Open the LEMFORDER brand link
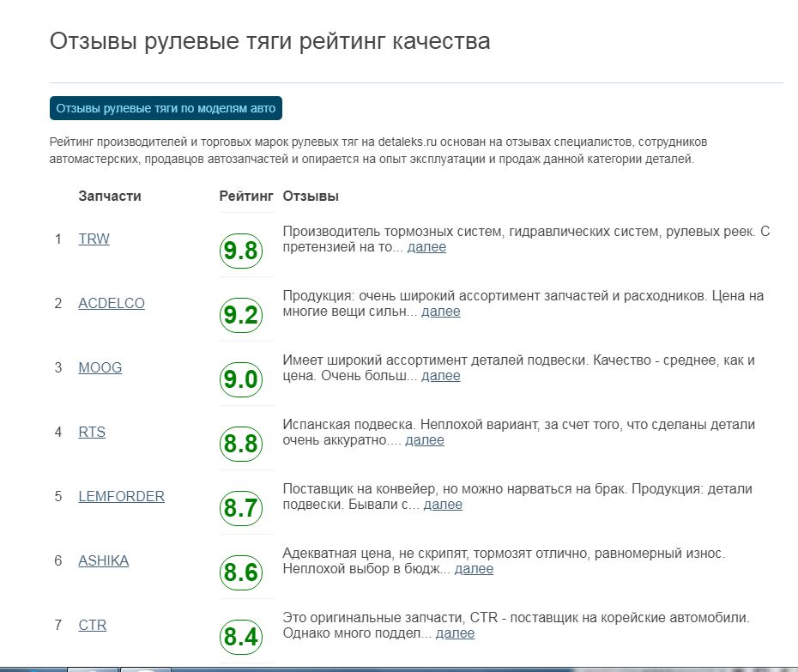 (121, 496)
